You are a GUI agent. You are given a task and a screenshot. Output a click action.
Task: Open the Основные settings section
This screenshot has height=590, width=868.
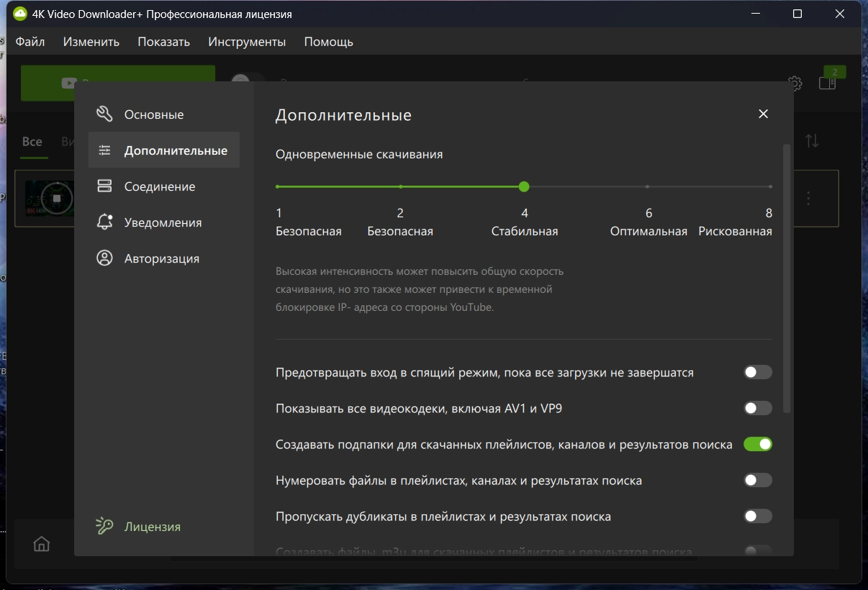click(163, 114)
